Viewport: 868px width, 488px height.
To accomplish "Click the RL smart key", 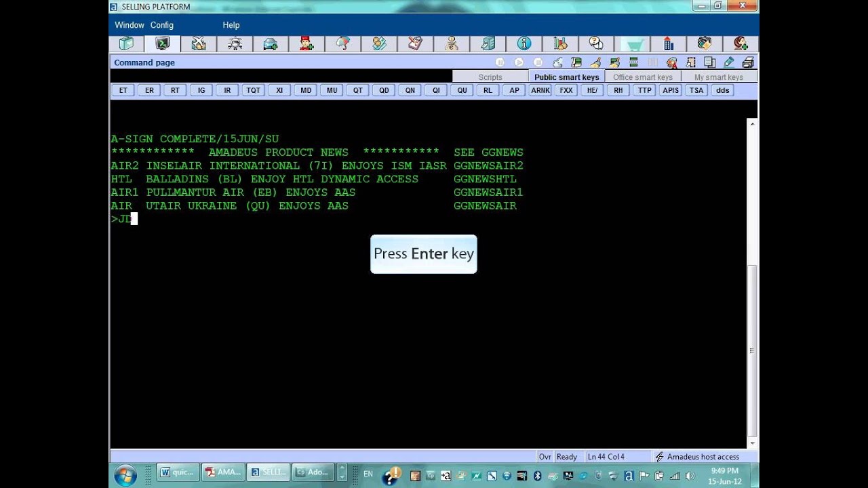I will point(488,90).
